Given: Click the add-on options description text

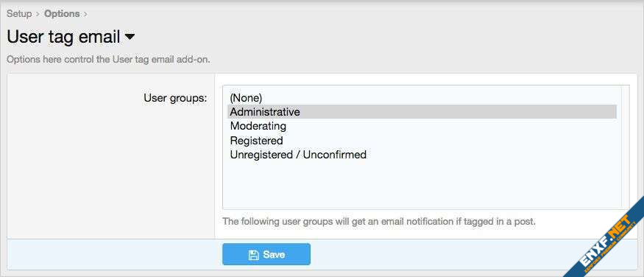Looking at the screenshot, I should [108, 60].
